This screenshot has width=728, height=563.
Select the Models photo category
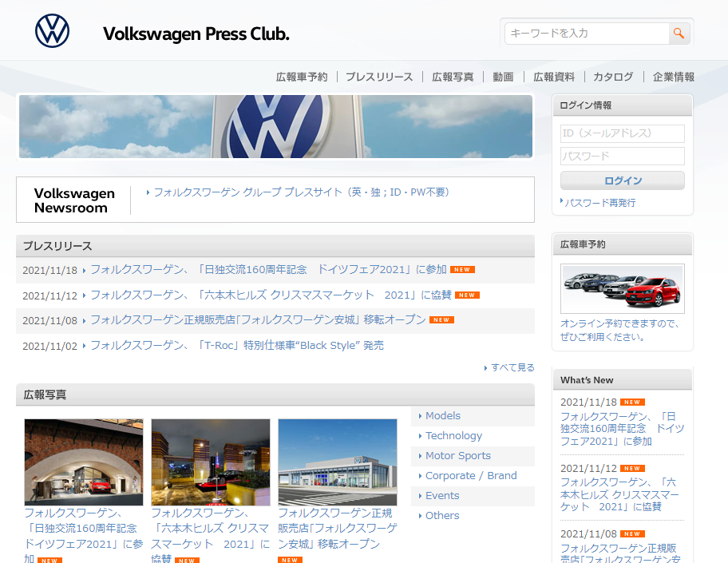443,416
